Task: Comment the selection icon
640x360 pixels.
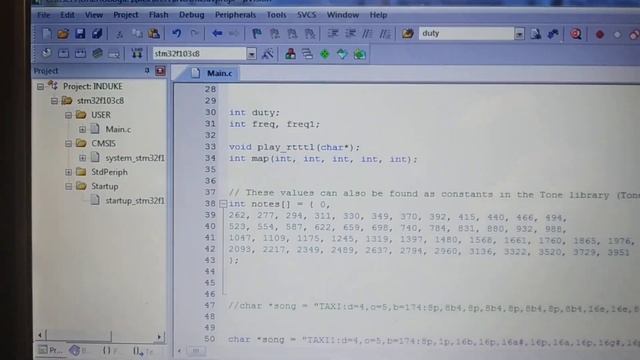Action: pos(368,33)
